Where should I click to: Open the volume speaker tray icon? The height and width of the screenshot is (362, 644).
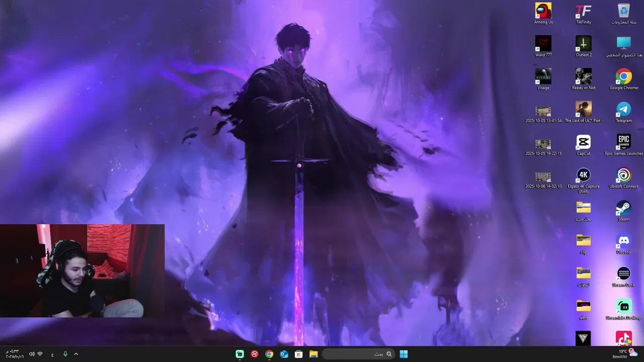tap(32, 354)
